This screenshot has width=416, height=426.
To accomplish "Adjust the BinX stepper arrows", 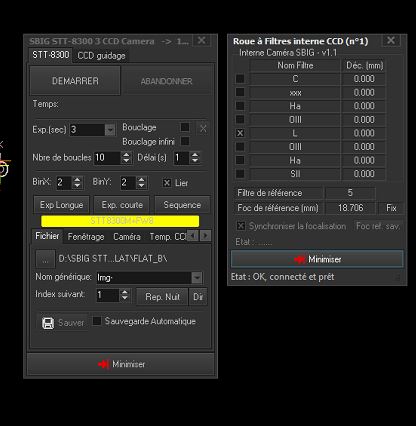I will (77, 183).
